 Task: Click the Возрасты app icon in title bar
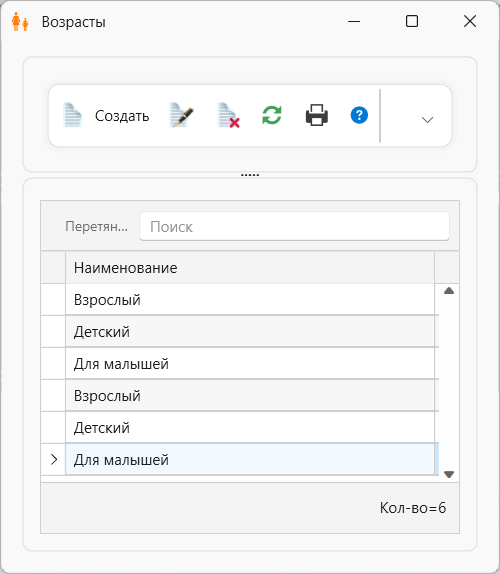tap(20, 22)
